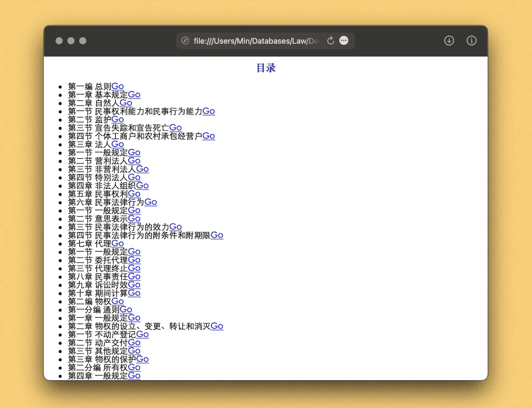Image resolution: width=532 pixels, height=408 pixels.
Task: Click the info circle icon
Action: pyautogui.click(x=471, y=41)
